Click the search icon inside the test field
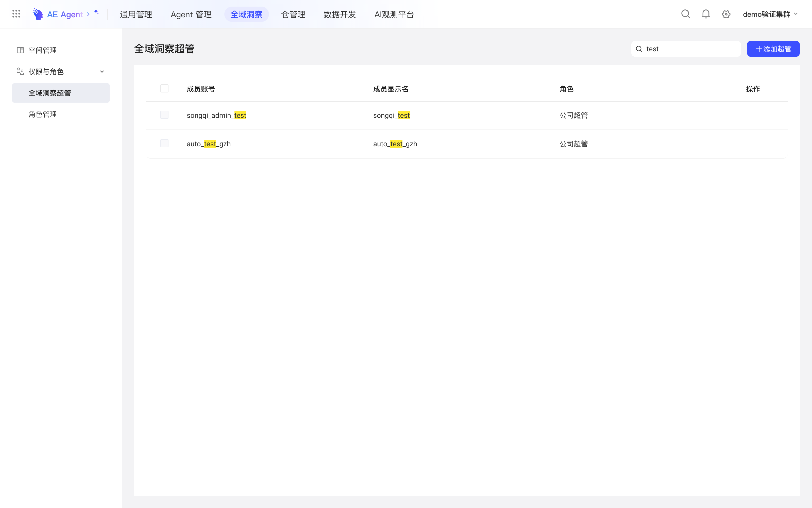Image resolution: width=812 pixels, height=508 pixels. pyautogui.click(x=639, y=49)
